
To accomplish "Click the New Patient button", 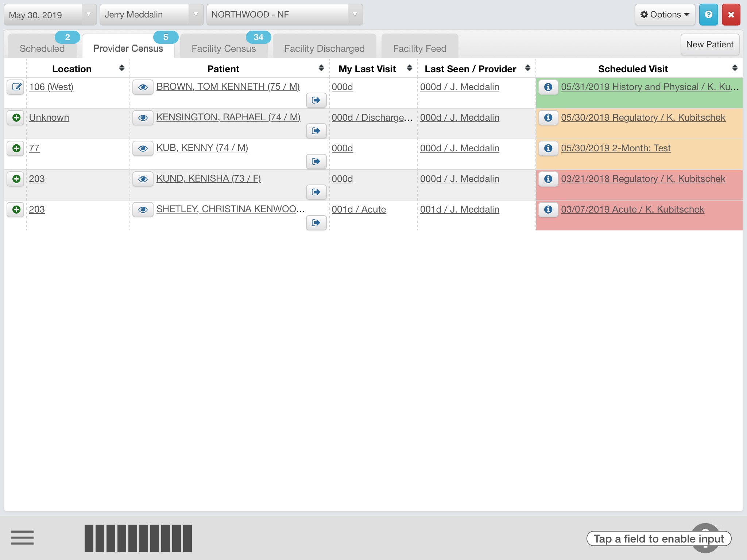I will click(709, 44).
